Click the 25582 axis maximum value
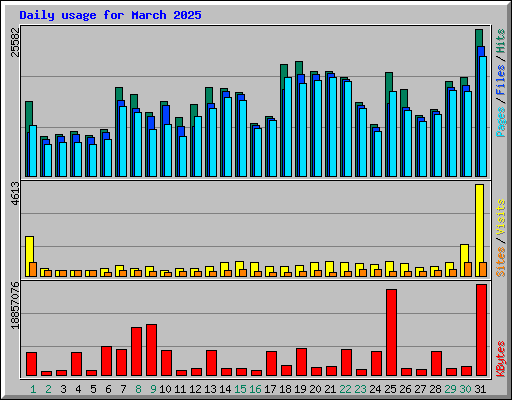The width and height of the screenshot is (512, 400). click(x=16, y=42)
